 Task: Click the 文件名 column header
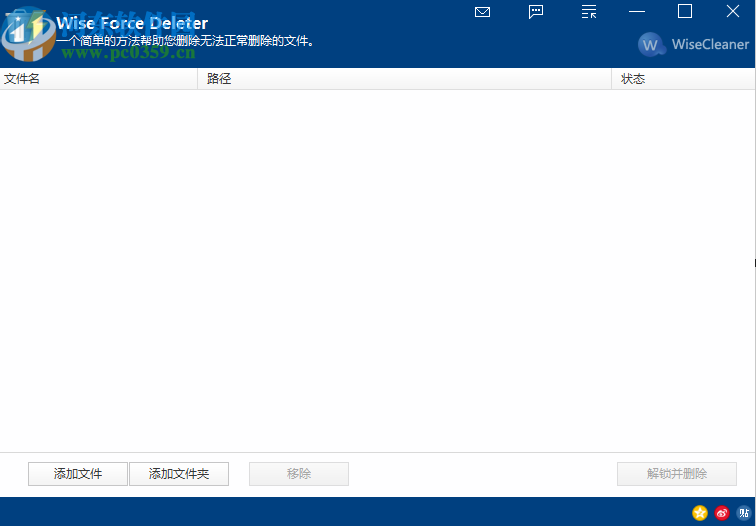[98, 79]
